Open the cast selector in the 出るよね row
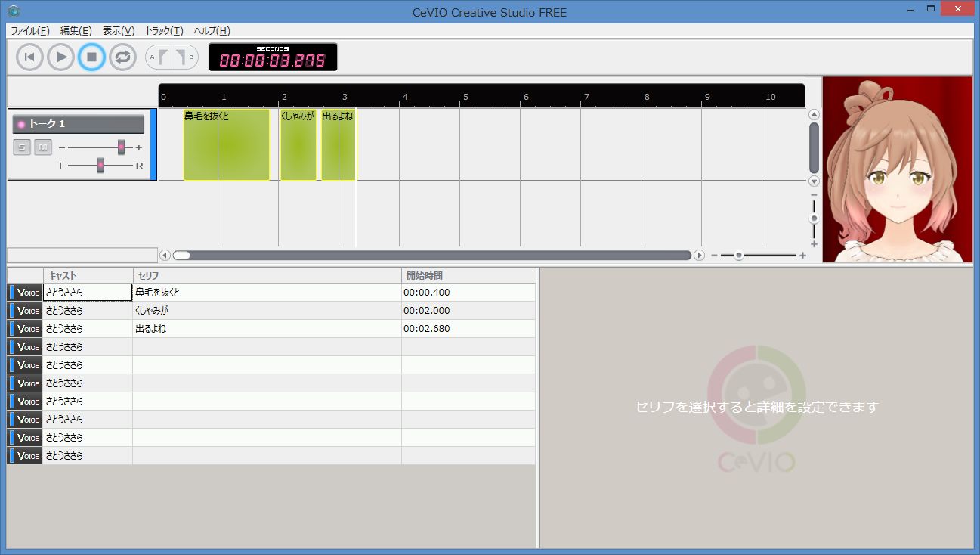 [88, 329]
